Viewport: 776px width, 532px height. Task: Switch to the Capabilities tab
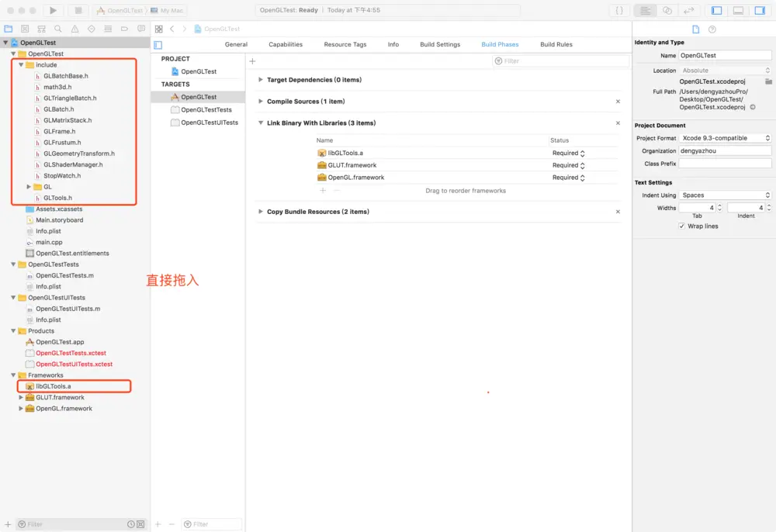click(286, 44)
